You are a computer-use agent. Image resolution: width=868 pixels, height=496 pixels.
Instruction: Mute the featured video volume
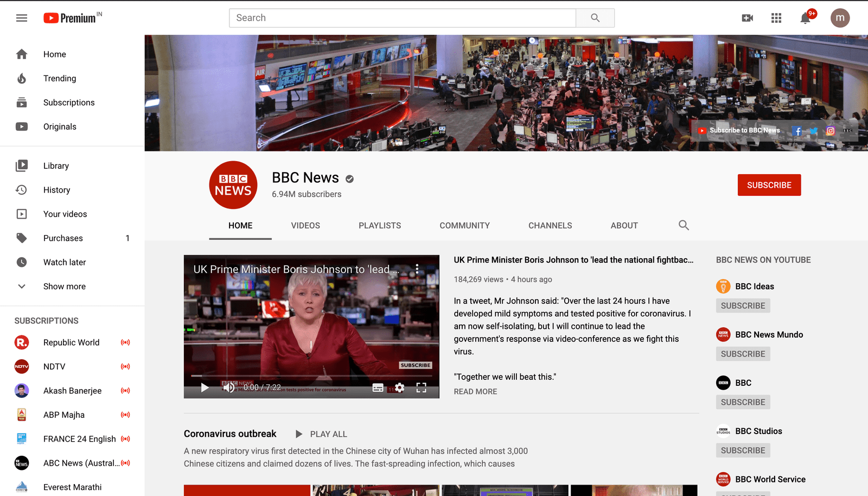tap(229, 387)
